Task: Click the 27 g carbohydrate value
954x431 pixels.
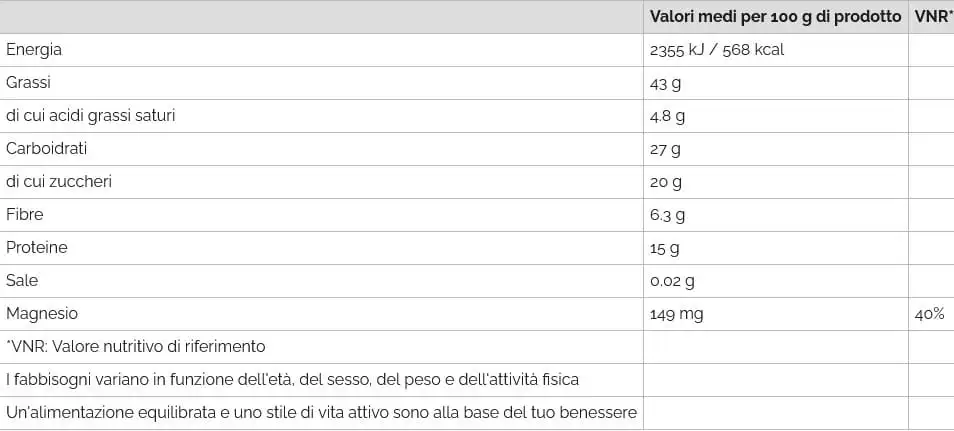Action: (x=665, y=149)
